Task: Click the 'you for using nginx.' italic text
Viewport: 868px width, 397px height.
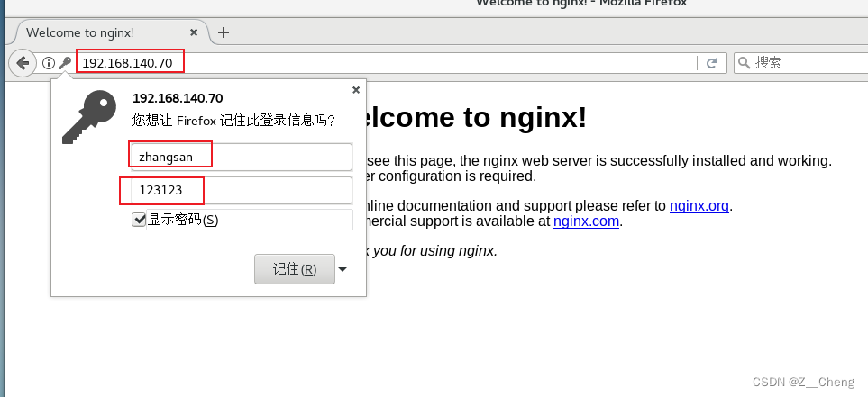Action: click(x=435, y=250)
